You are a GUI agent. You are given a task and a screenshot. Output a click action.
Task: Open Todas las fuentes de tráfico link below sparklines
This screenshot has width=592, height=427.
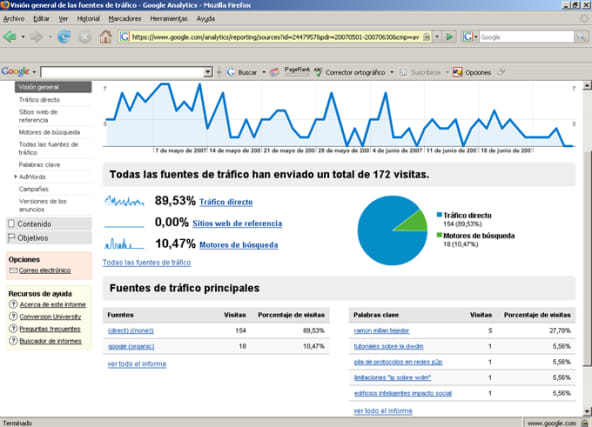click(147, 262)
